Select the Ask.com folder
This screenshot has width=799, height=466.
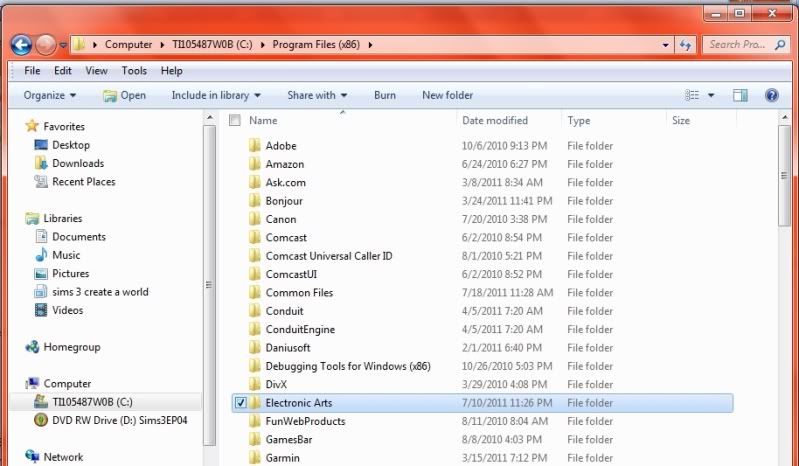[x=285, y=182]
